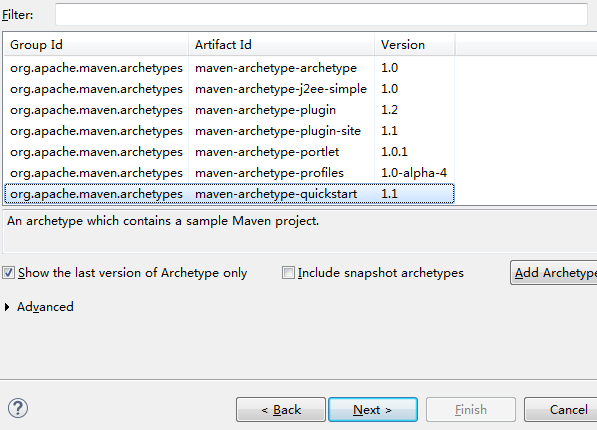Screen dimensions: 597x430
Task: Click Group Id cell in the quickstart row
Action: pyautogui.click(x=96, y=194)
